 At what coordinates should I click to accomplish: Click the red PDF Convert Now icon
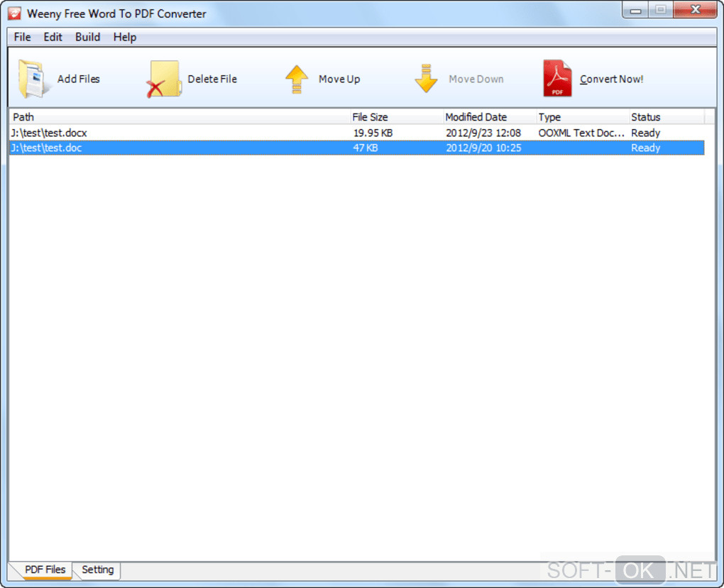(x=557, y=78)
